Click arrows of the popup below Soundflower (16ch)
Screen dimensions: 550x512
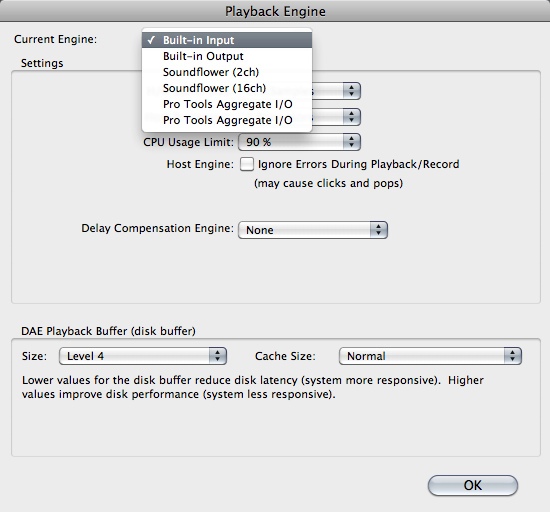(x=351, y=91)
